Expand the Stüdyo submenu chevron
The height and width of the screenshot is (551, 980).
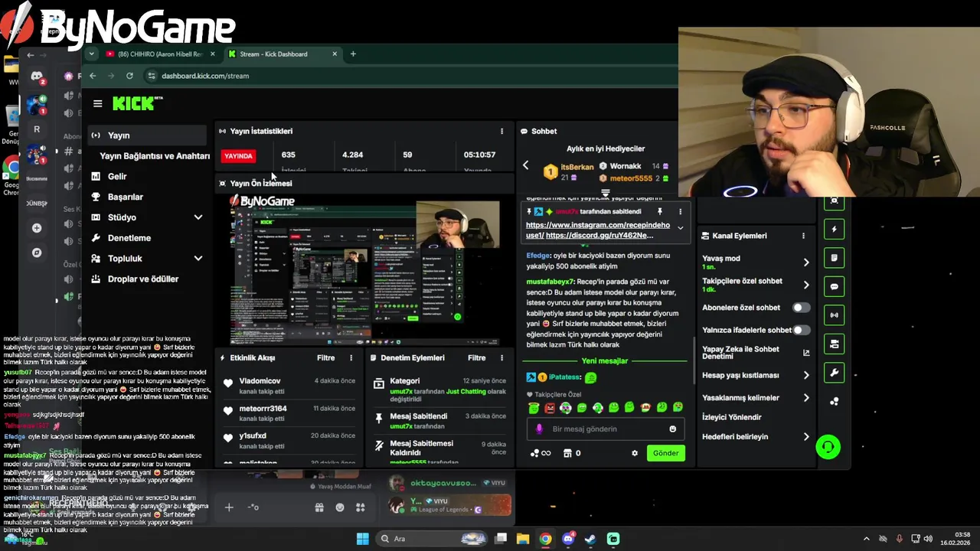pyautogui.click(x=198, y=217)
